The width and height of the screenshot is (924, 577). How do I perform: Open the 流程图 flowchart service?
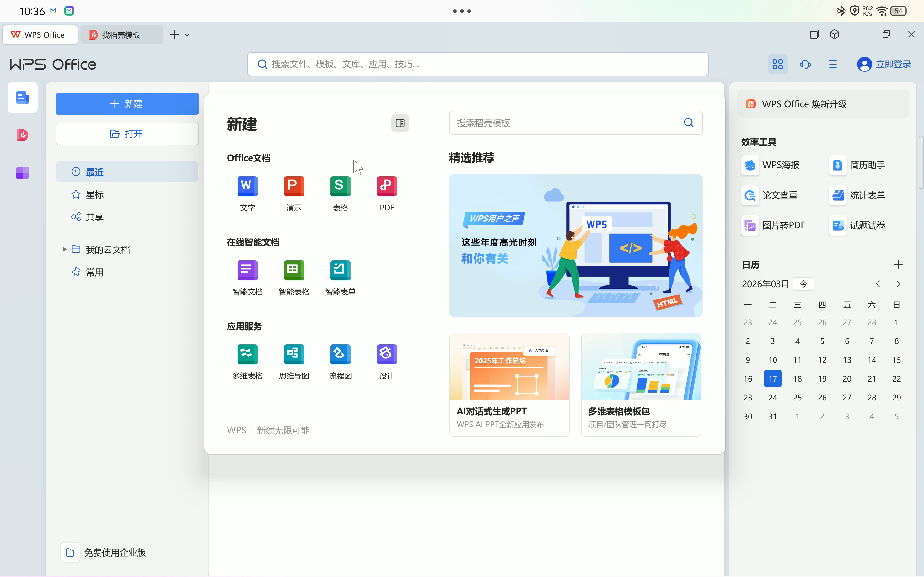pos(340,355)
